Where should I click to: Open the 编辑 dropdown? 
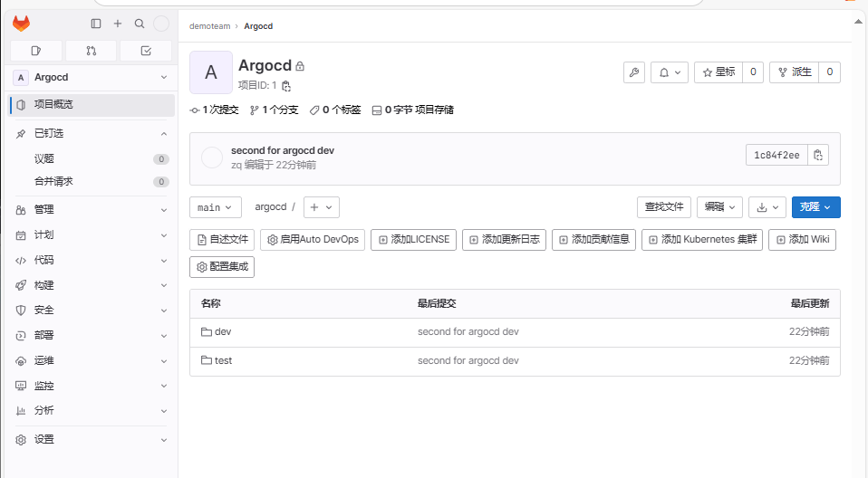coord(719,207)
